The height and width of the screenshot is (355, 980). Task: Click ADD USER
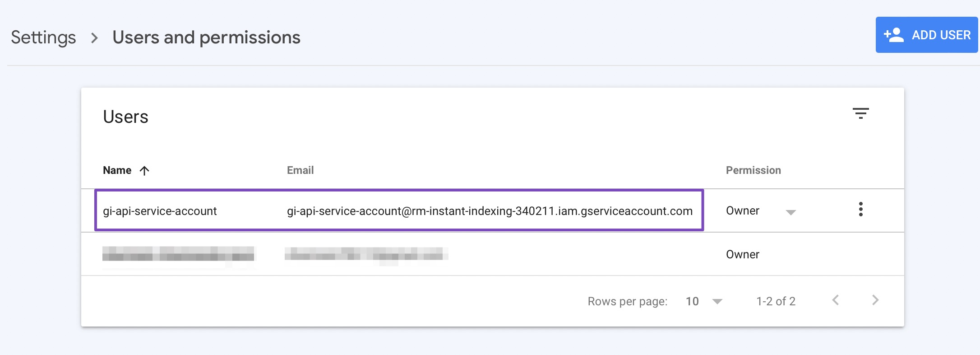(927, 34)
